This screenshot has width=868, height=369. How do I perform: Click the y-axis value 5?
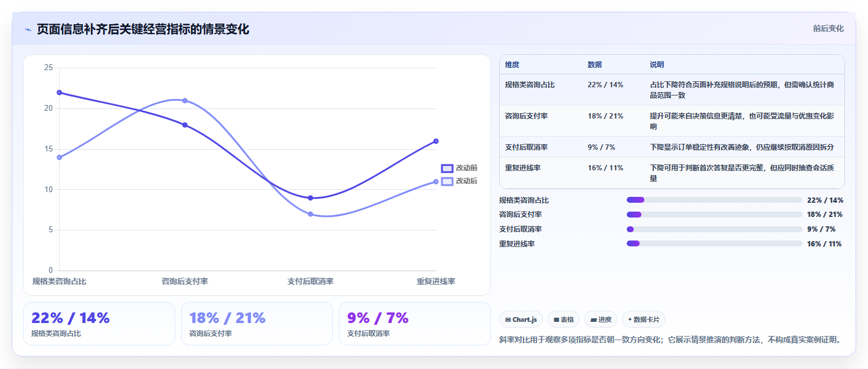[x=50, y=230]
